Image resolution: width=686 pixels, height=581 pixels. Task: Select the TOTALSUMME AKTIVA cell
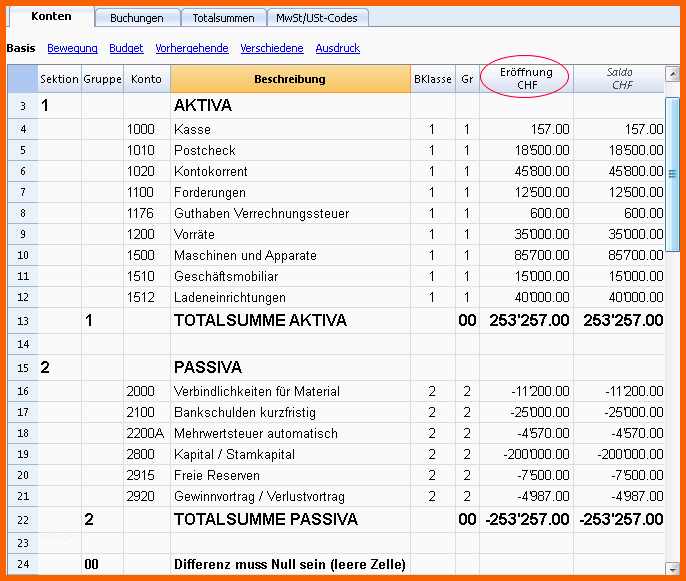(x=290, y=320)
